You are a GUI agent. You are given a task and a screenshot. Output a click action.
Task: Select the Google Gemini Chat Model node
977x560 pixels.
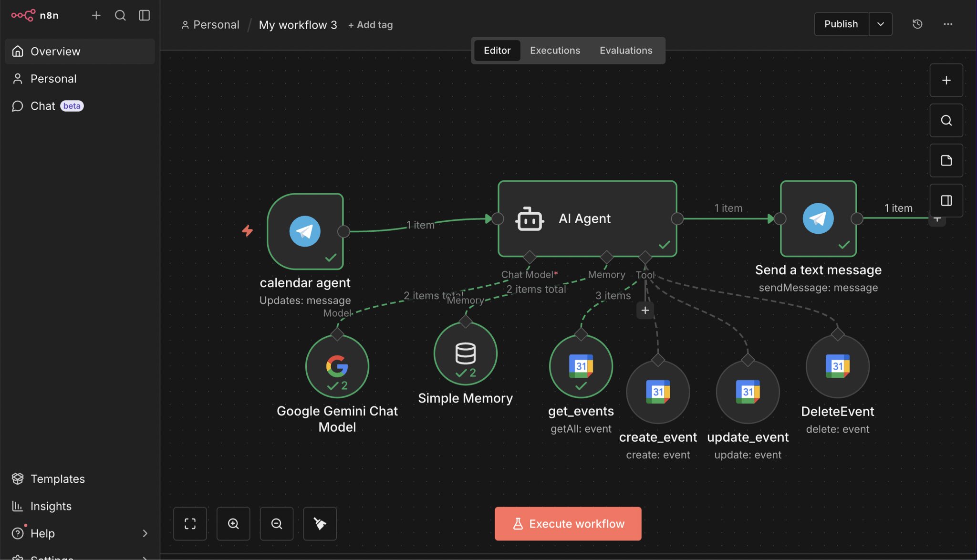[x=337, y=366]
